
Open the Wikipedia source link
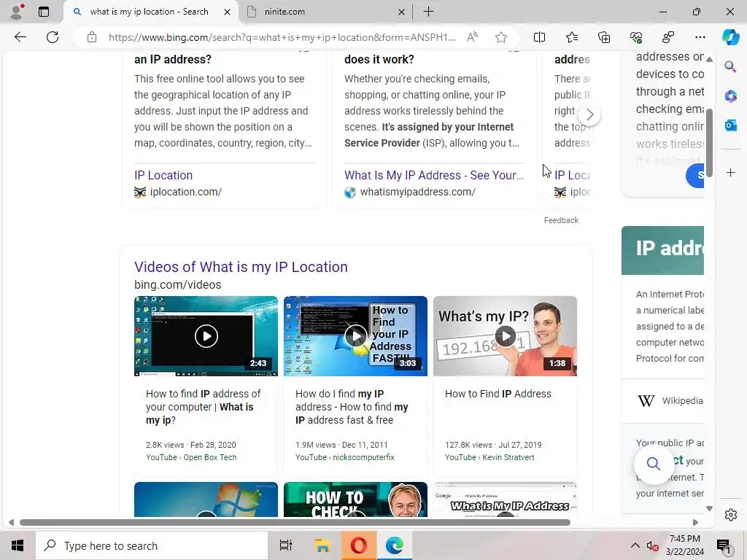click(670, 401)
